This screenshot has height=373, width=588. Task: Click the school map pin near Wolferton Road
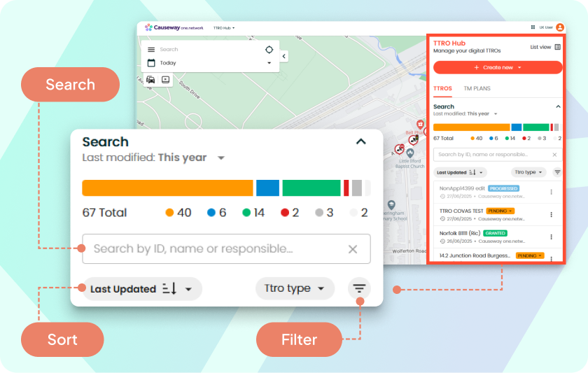coord(391,204)
